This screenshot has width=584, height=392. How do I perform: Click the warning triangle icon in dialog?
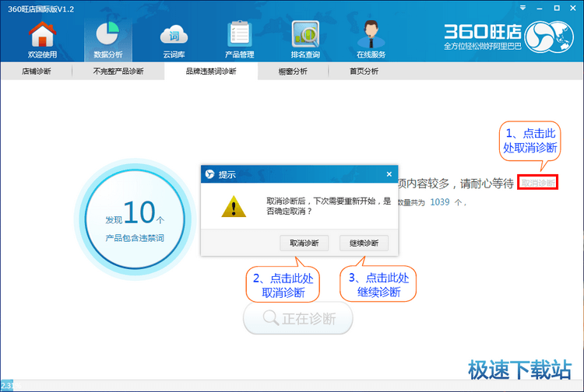click(234, 206)
